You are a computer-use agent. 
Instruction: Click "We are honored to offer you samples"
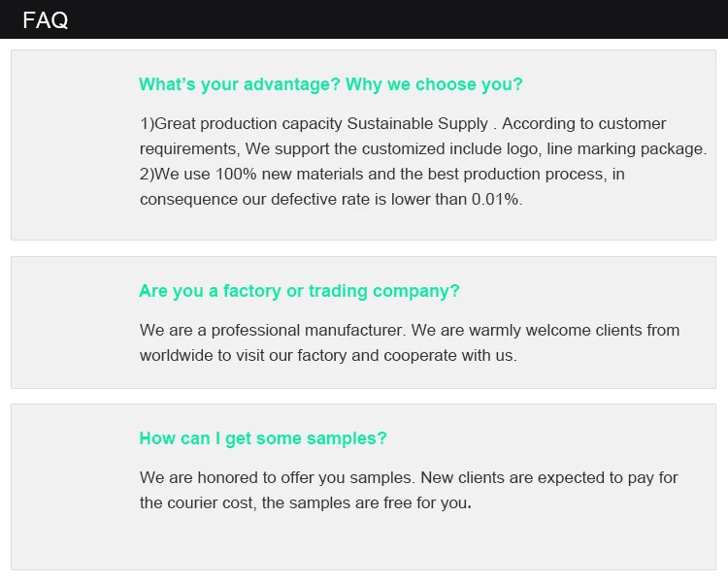tap(278, 478)
